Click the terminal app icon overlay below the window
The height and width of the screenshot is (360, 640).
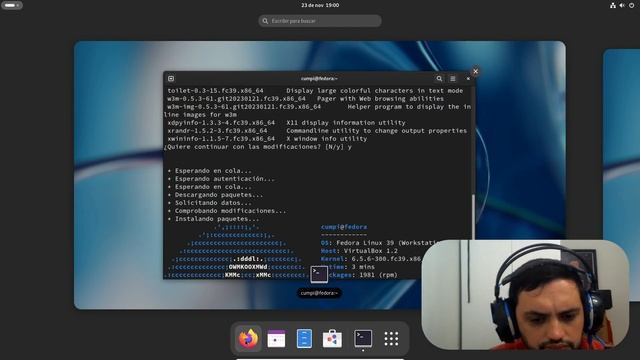coord(319,274)
